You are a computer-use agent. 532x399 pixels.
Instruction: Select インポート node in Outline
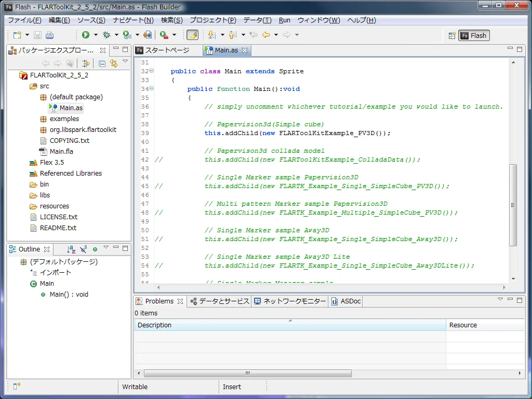(x=56, y=273)
